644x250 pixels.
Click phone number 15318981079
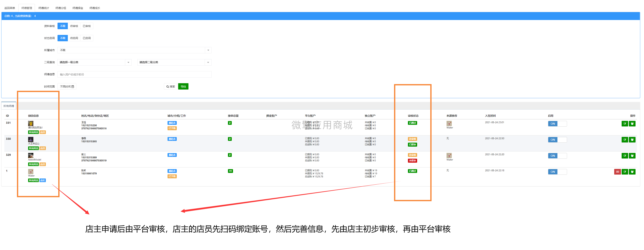[89, 174]
